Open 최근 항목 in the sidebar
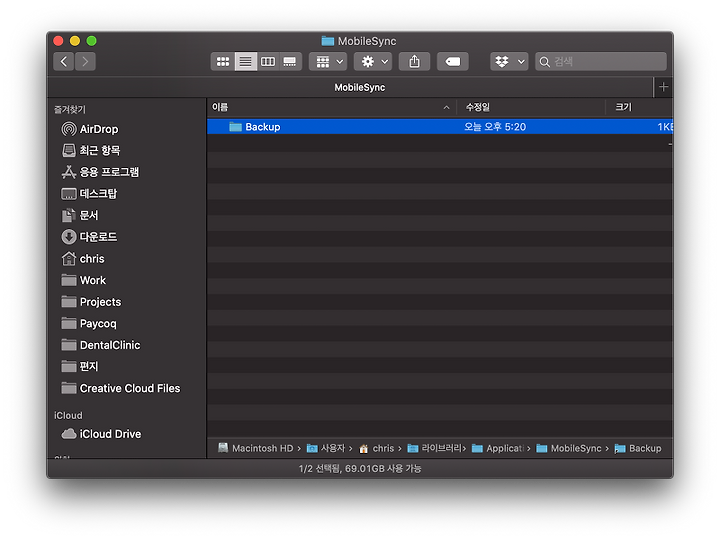 click(90, 150)
